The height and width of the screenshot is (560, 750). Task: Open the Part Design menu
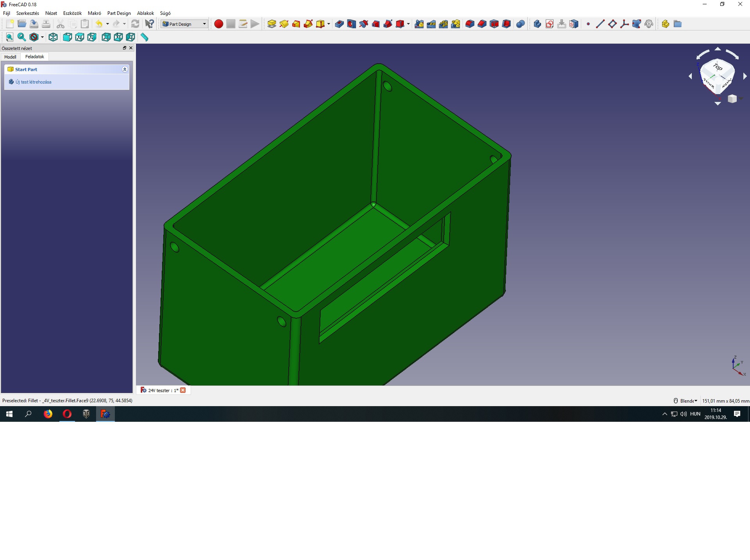(119, 13)
